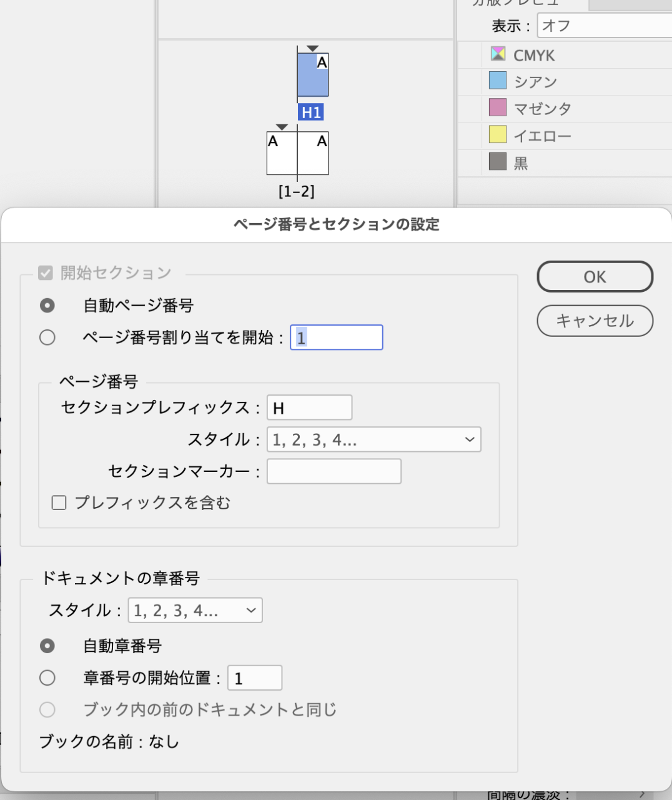The width and height of the screenshot is (672, 800).
Task: Click the イエロー color swatch
Action: pyautogui.click(x=498, y=134)
